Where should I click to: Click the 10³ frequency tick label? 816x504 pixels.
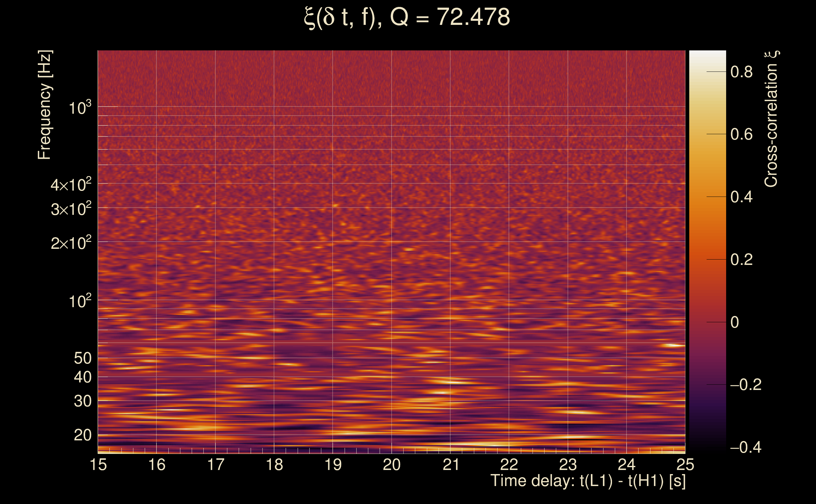coord(79,108)
